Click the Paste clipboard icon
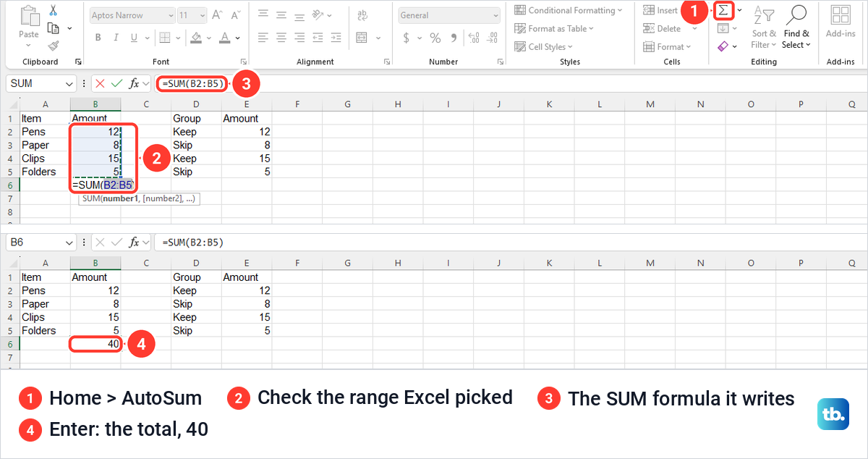Image resolution: width=868 pixels, height=459 pixels. point(30,15)
